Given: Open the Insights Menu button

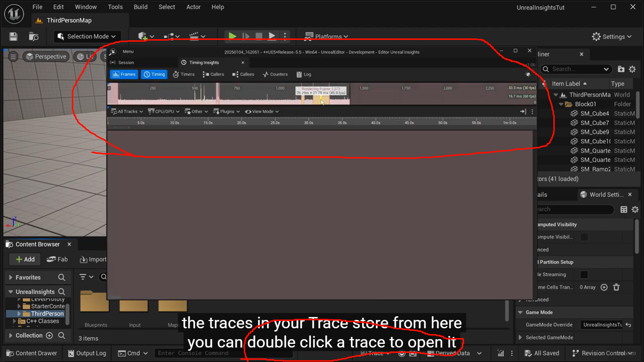Looking at the screenshot, I should point(128,52).
